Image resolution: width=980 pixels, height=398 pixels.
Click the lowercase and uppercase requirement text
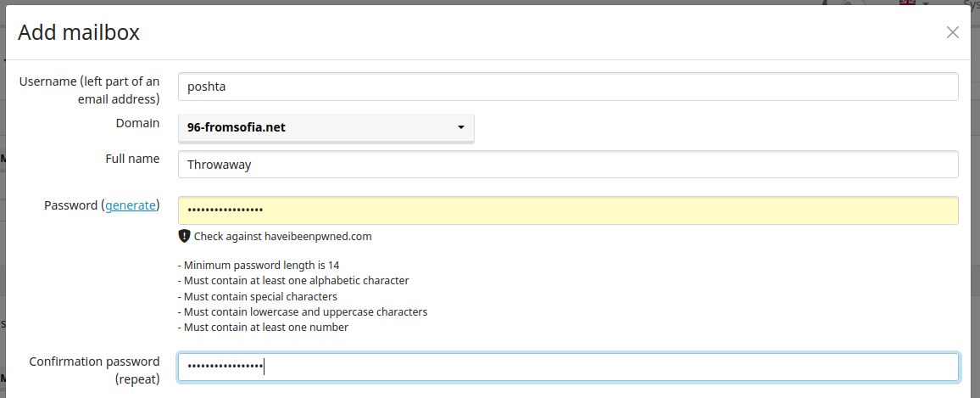[303, 311]
